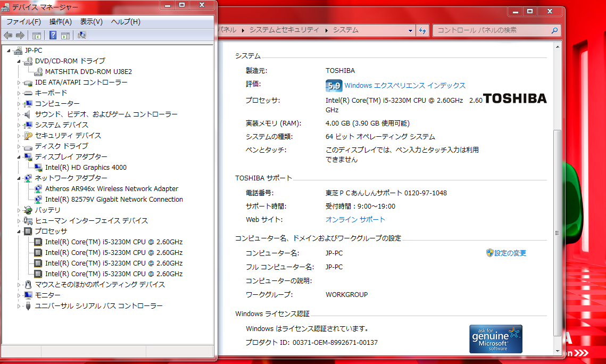
Task: Select the JP-PC computer root icon
Action: [x=18, y=50]
